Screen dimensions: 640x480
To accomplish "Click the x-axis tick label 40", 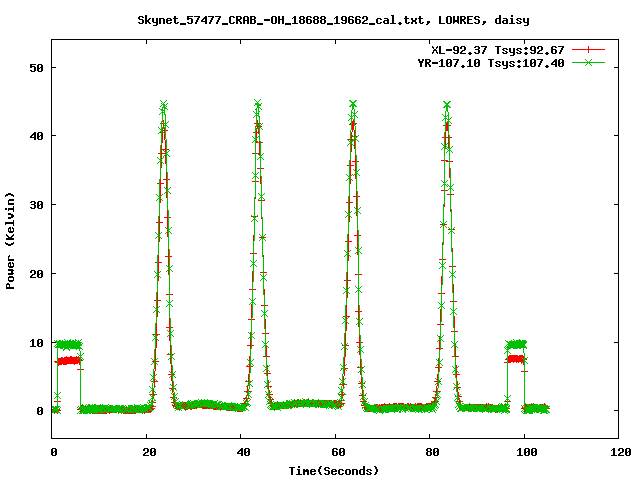I will coord(243,452).
